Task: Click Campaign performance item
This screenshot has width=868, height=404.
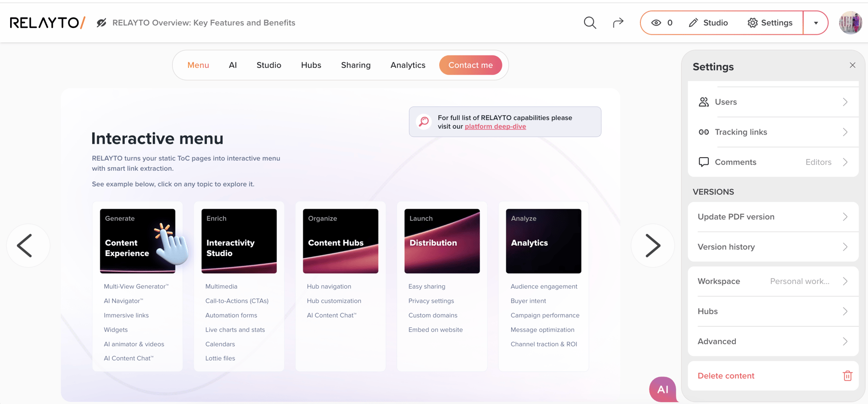Action: tap(545, 315)
